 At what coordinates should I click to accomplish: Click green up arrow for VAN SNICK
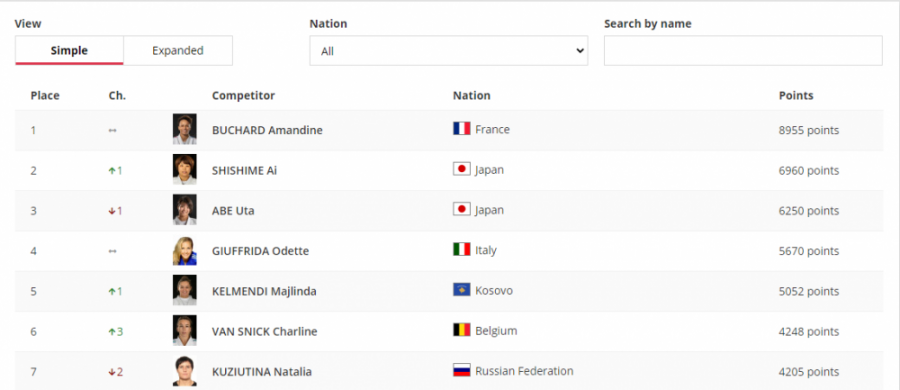coord(111,331)
